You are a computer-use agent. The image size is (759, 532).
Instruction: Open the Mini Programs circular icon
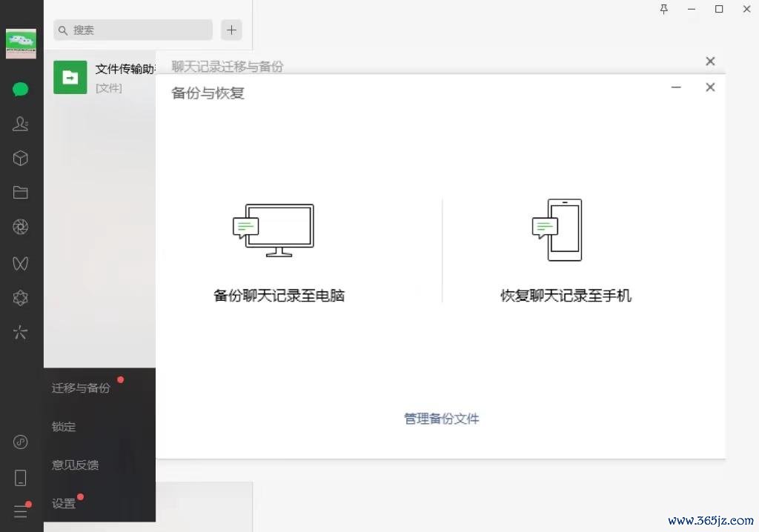tap(20, 442)
